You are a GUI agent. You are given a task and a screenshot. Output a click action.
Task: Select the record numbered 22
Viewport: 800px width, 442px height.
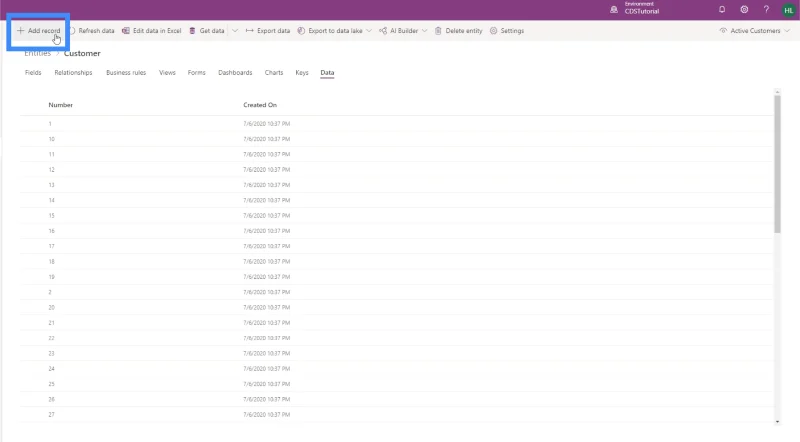(x=396, y=338)
